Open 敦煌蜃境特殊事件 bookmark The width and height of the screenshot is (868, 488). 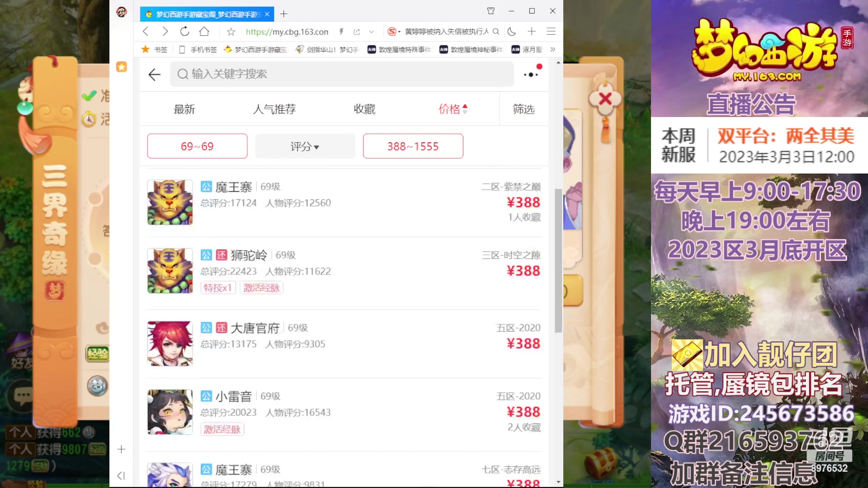coord(399,49)
